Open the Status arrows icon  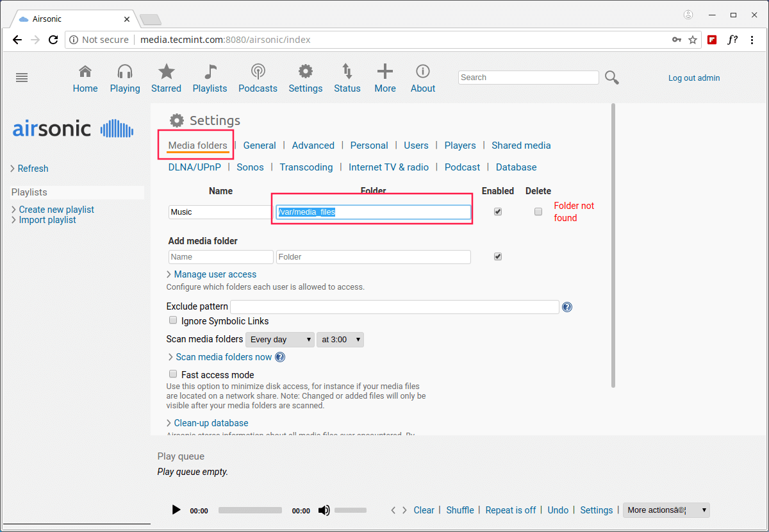[347, 71]
